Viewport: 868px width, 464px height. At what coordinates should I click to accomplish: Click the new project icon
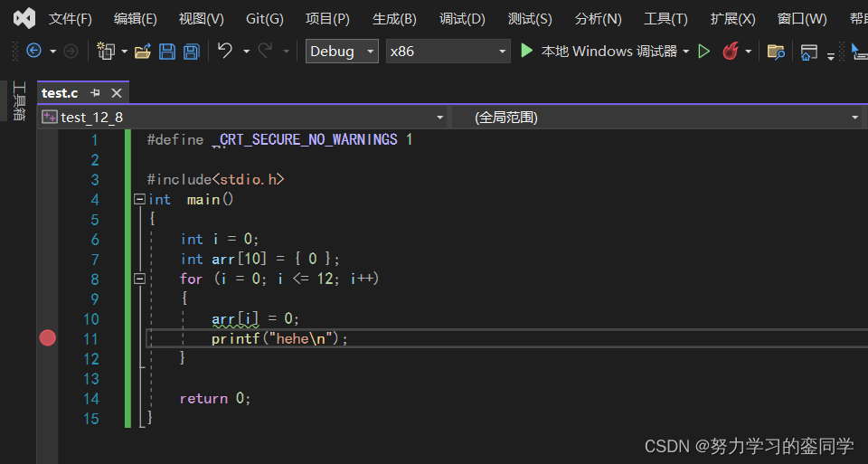(x=105, y=51)
